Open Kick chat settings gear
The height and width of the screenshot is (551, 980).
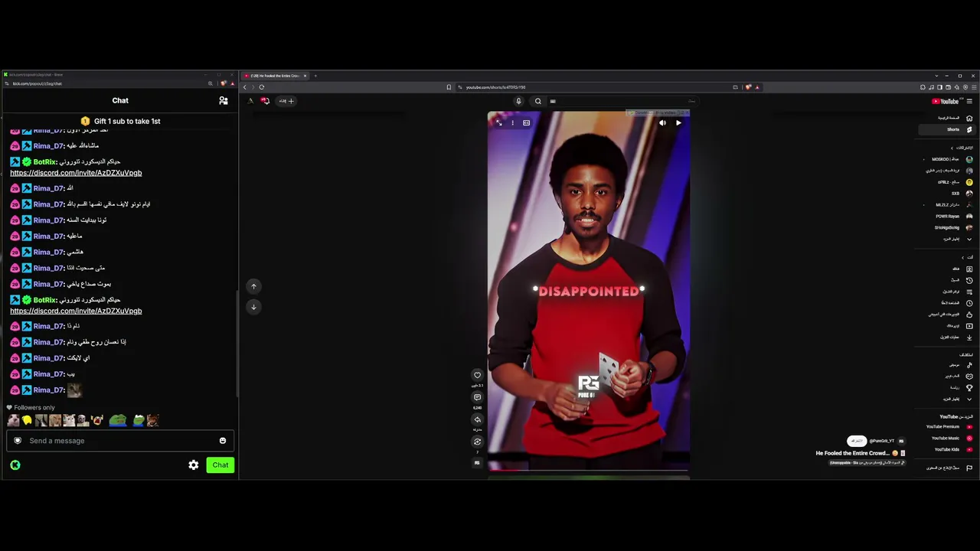[194, 465]
